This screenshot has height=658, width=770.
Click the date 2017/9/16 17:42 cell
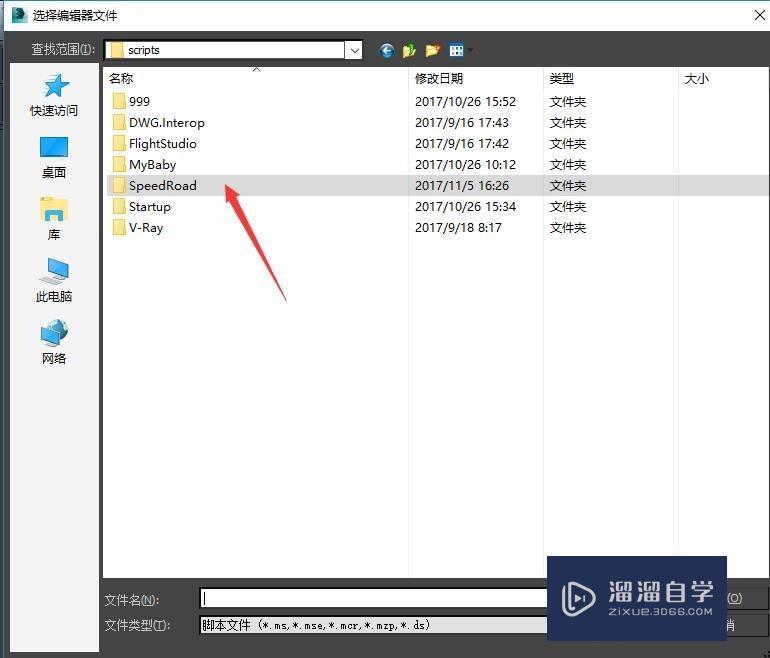[462, 144]
